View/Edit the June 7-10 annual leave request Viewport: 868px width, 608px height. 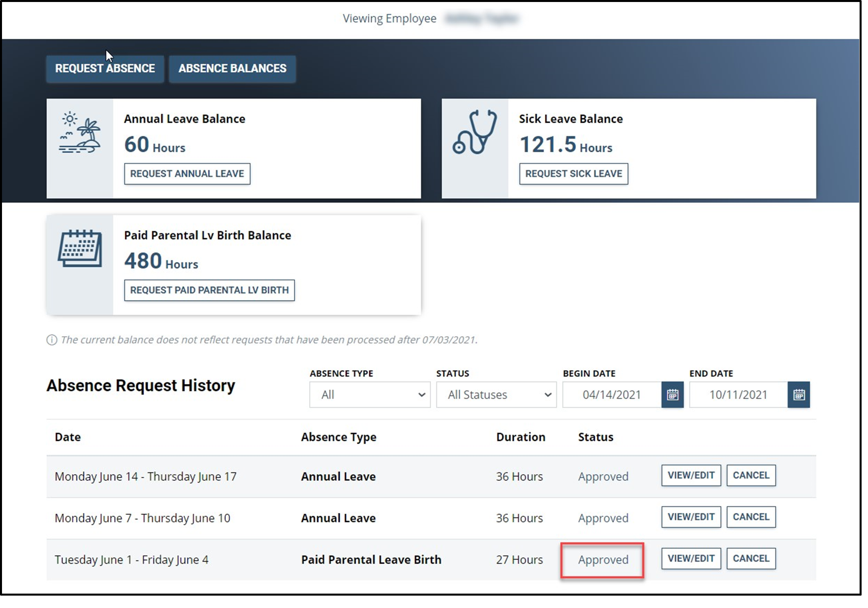coord(690,517)
